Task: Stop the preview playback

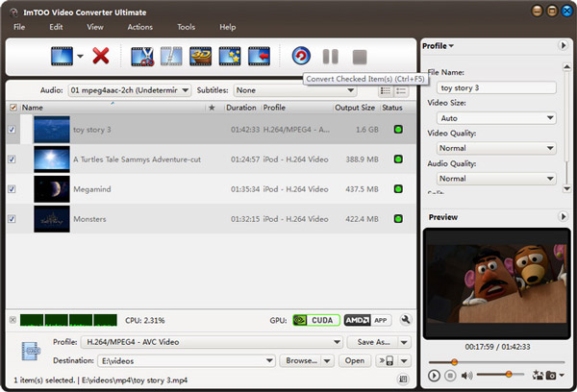Action: point(450,376)
